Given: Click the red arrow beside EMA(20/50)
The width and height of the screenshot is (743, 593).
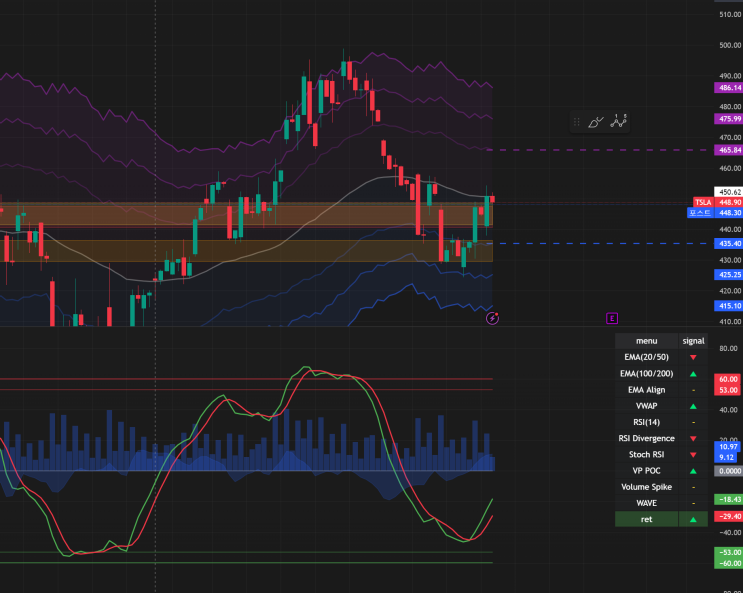Looking at the screenshot, I should [693, 357].
